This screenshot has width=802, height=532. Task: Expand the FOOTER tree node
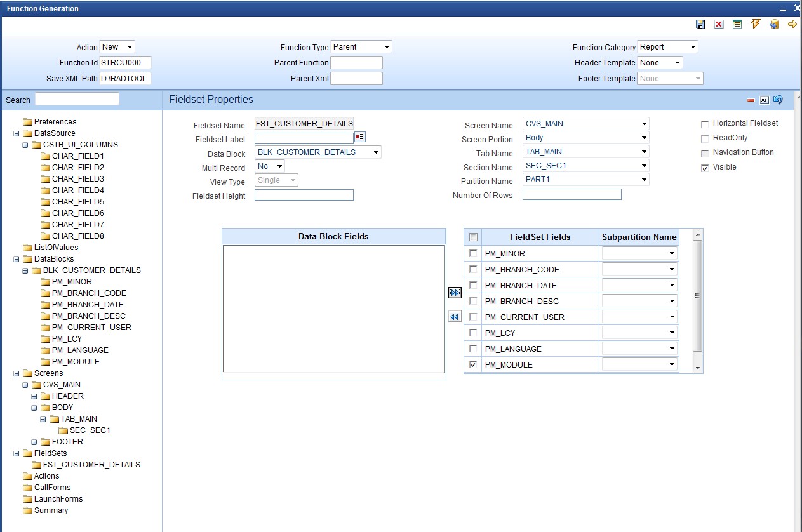point(34,442)
